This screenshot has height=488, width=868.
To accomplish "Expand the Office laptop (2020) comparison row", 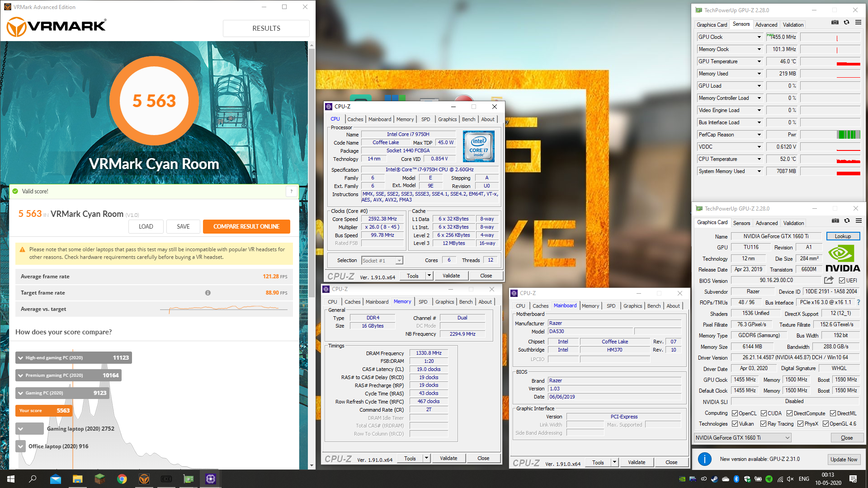I will pyautogui.click(x=21, y=446).
